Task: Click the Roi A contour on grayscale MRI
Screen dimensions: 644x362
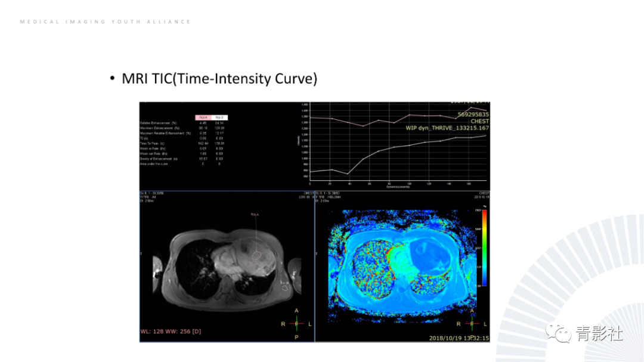Action: point(256,255)
